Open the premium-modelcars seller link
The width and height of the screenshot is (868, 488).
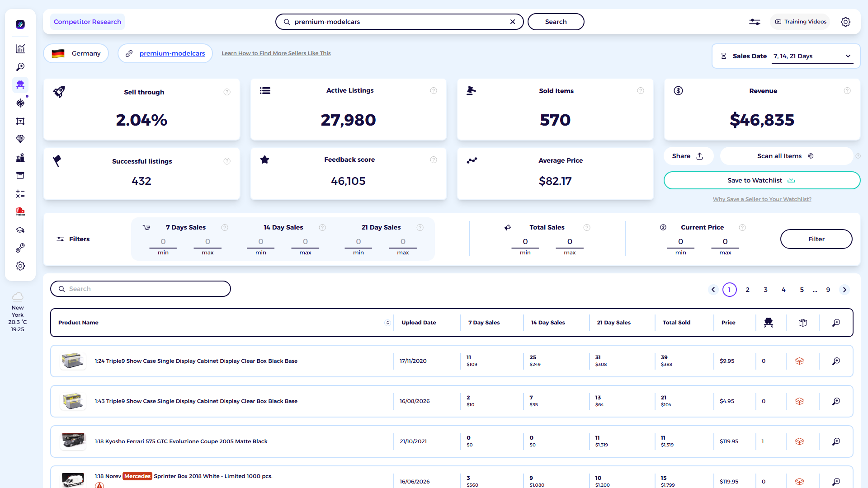point(172,53)
